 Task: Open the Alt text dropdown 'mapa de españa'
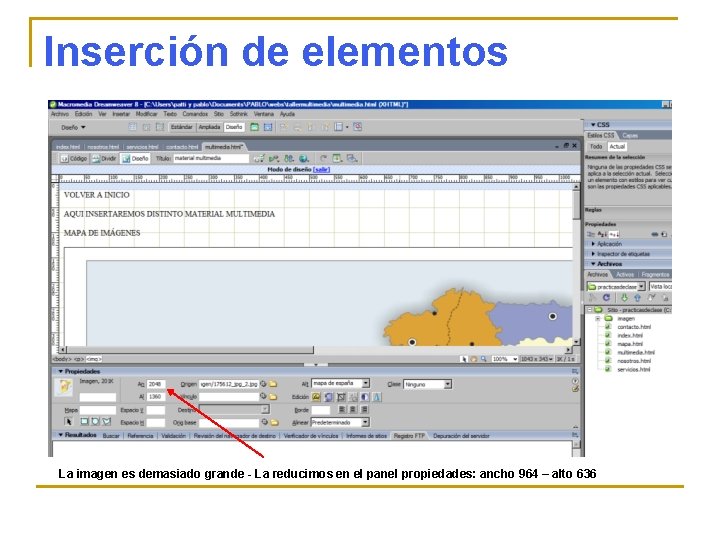click(340, 383)
